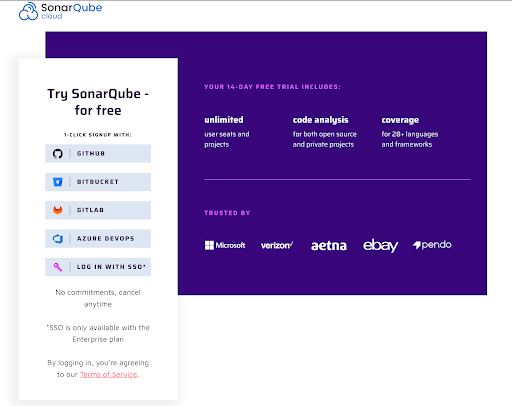Choose the GITLAB signup button

[98, 210]
